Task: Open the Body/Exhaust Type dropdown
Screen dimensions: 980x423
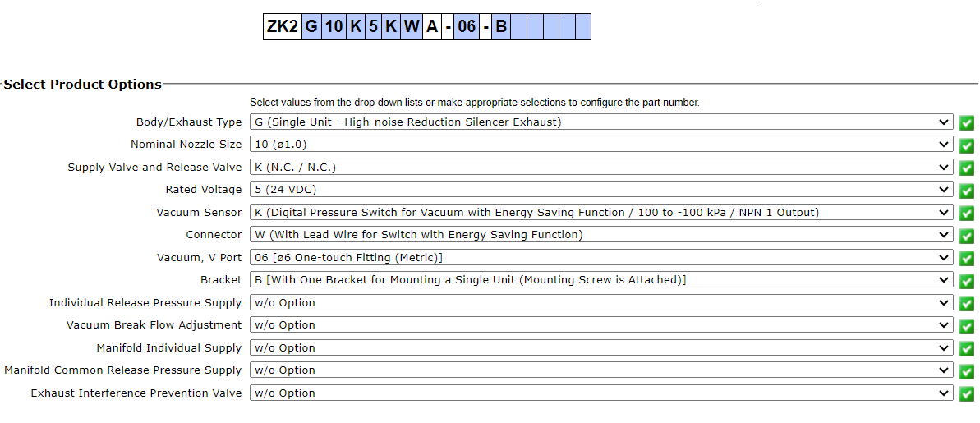Action: 600,122
